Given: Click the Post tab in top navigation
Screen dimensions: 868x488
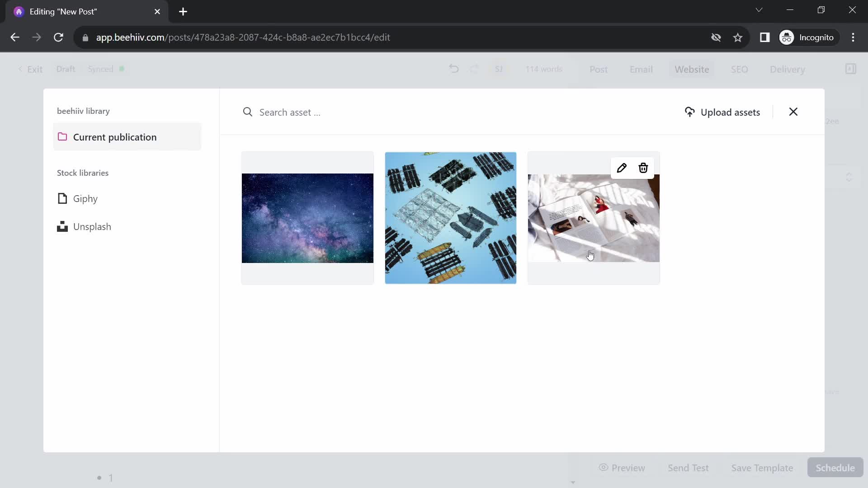Looking at the screenshot, I should (x=599, y=69).
